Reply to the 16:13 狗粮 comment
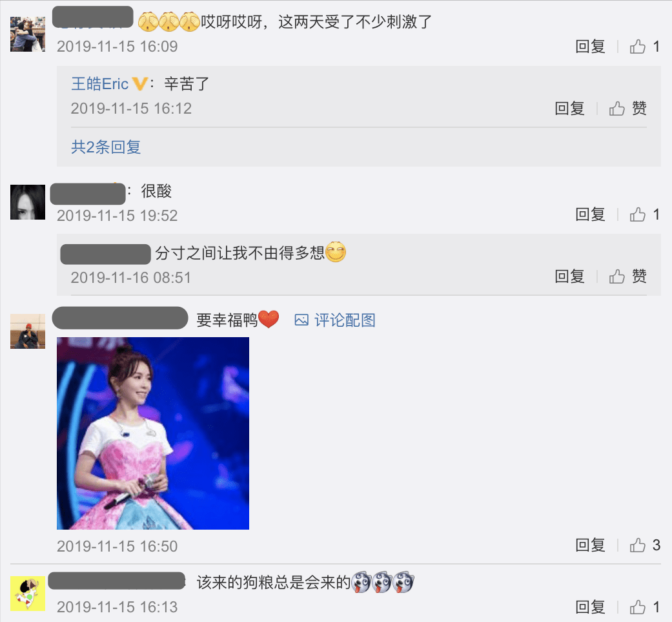 (x=590, y=607)
